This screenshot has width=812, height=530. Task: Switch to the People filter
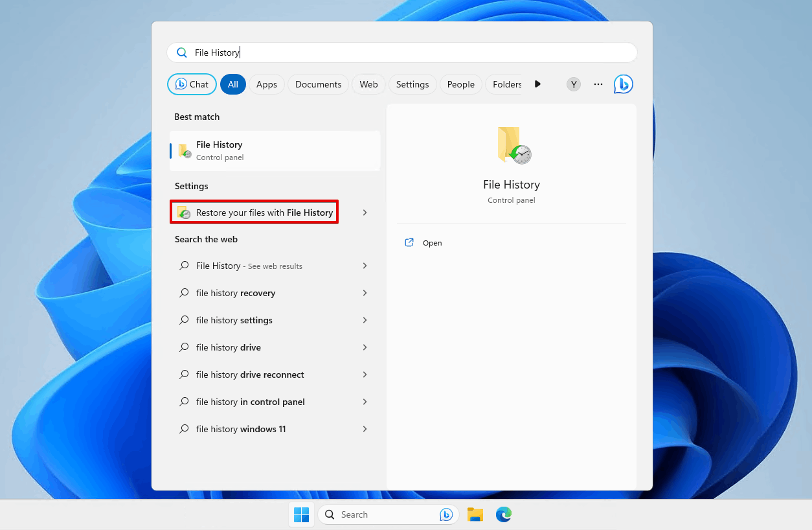click(461, 84)
